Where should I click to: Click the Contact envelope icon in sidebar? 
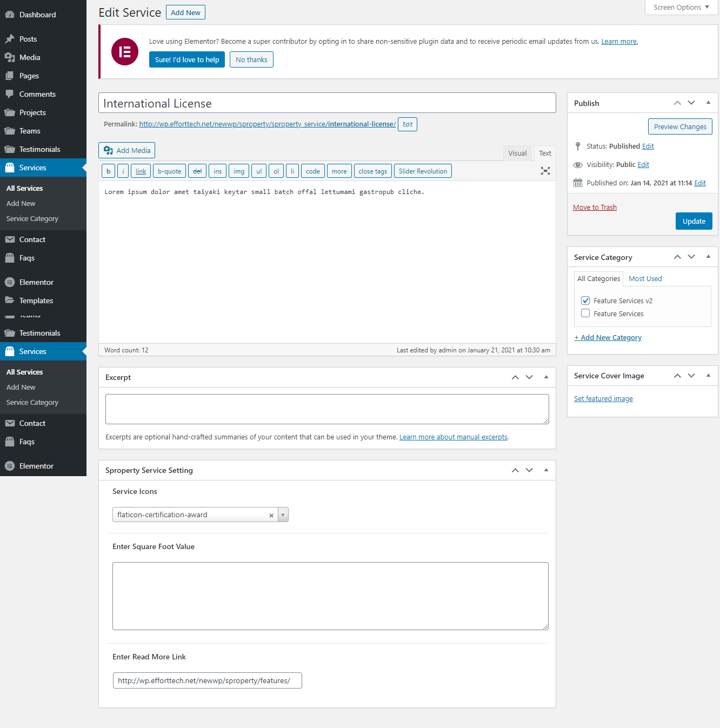[10, 239]
